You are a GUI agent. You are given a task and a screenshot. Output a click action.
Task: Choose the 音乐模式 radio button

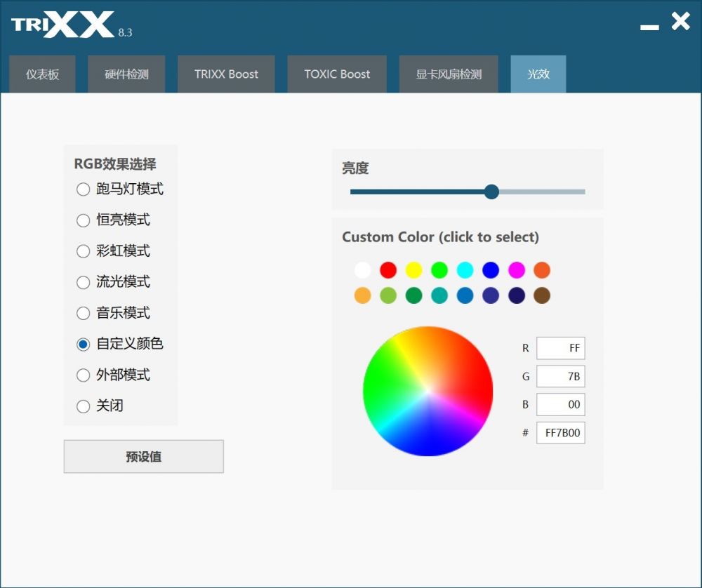[x=113, y=313]
